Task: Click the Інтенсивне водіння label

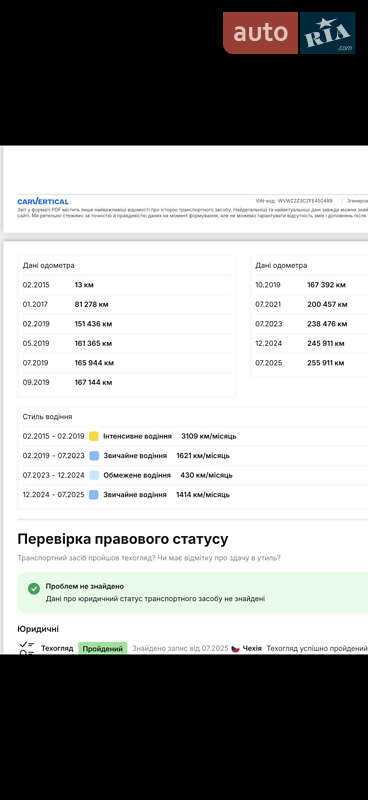Action: tap(137, 436)
